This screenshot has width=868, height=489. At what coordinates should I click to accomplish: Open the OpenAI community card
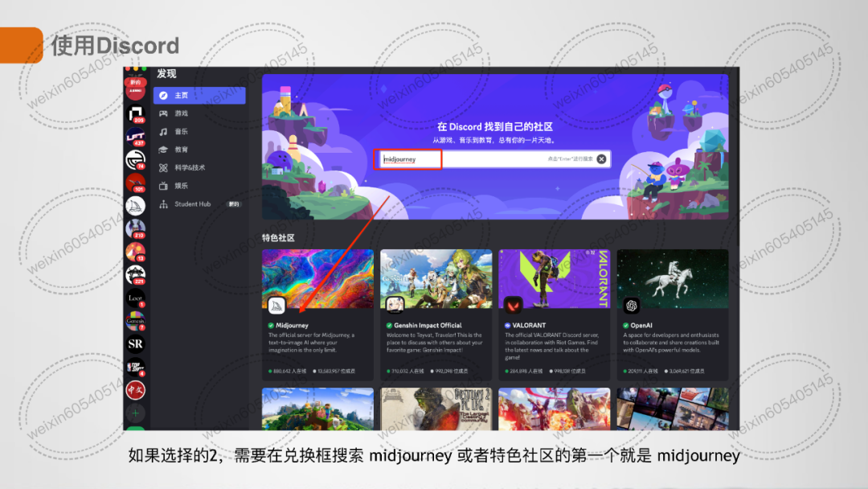click(x=673, y=314)
